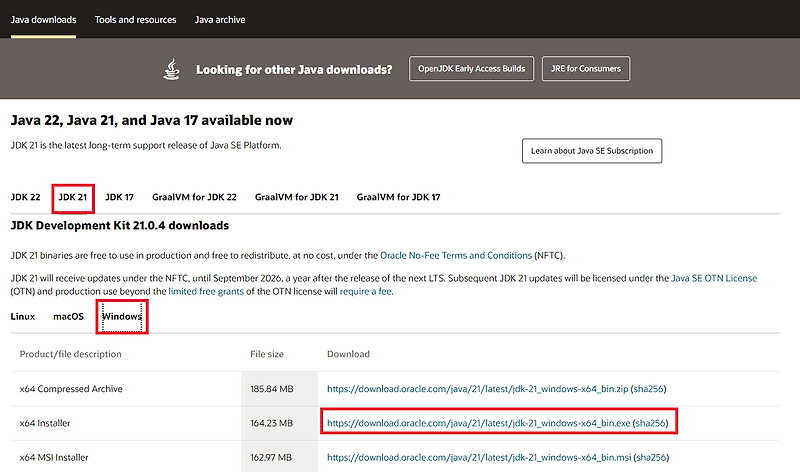Download the windows-x64_bin.msi installer link
800x472 pixels.
pyautogui.click(x=479, y=457)
